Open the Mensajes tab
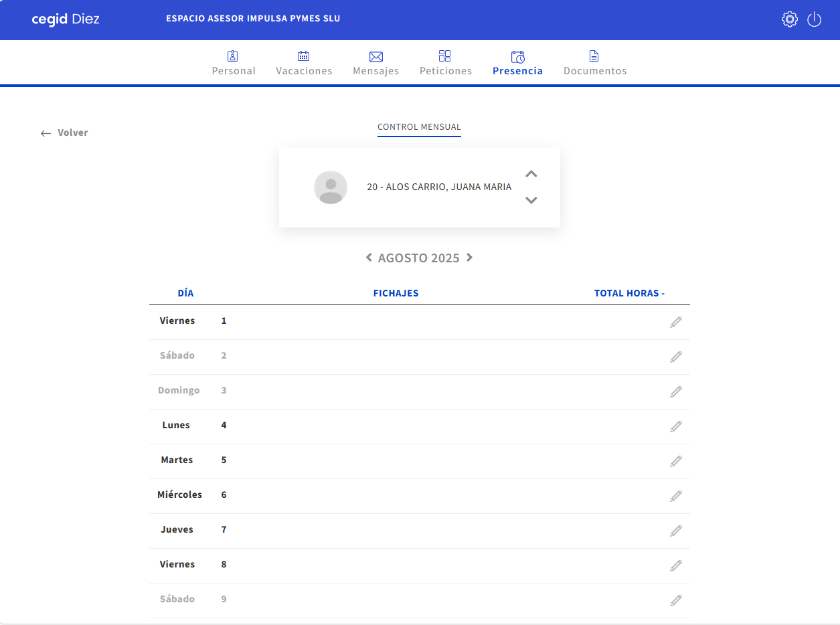Viewport: 840px width, 625px height. coord(375,64)
